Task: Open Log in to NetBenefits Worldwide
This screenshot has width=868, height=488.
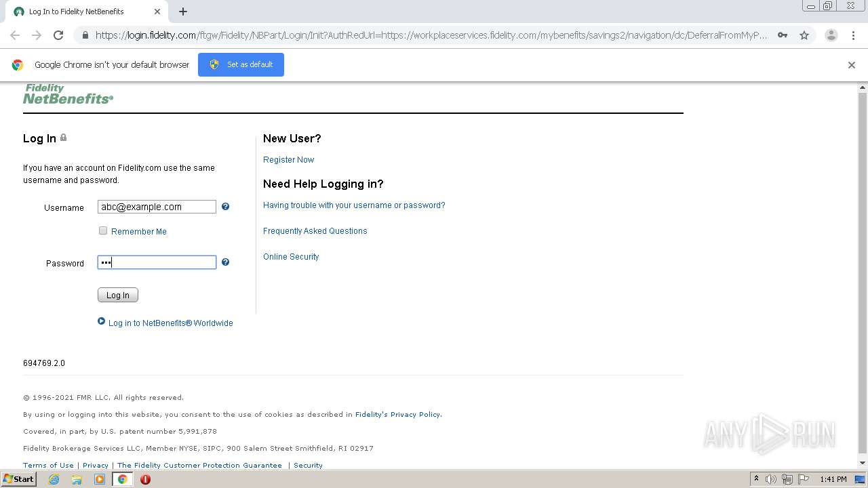Action: click(x=171, y=323)
